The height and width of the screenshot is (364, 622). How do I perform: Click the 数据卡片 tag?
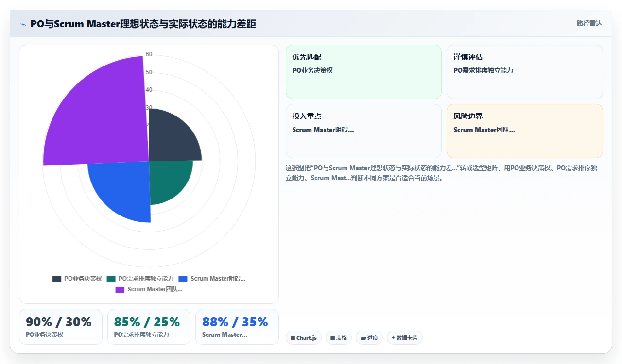coord(405,338)
